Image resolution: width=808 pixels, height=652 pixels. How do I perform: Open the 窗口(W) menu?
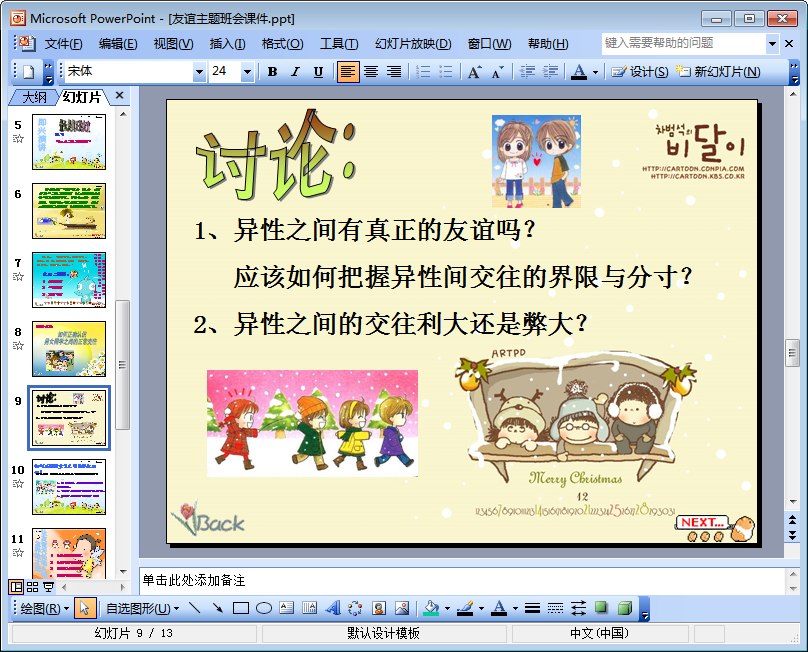click(489, 44)
